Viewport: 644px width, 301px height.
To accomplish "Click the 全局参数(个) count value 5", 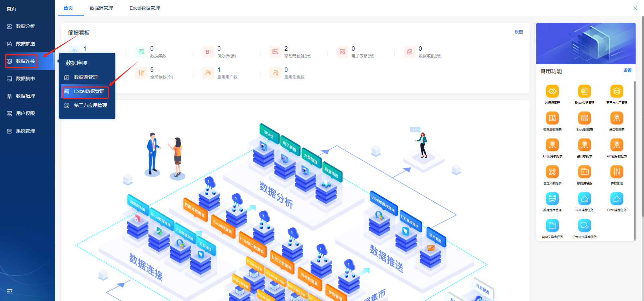I will point(152,70).
